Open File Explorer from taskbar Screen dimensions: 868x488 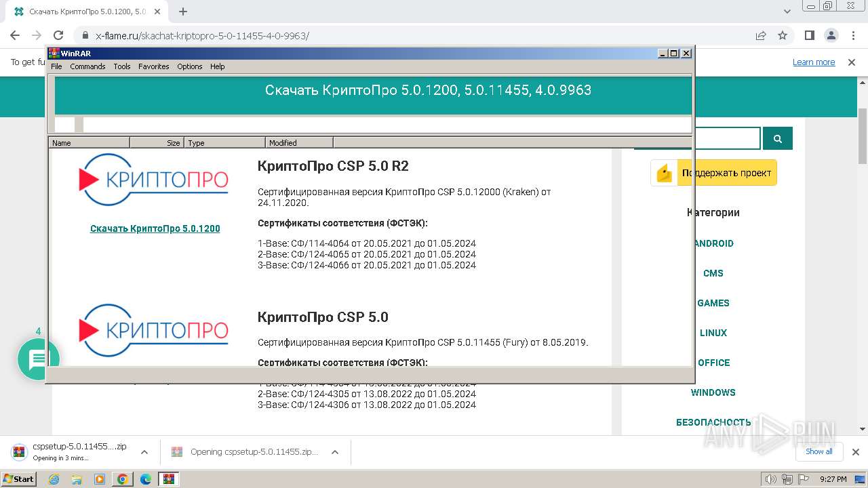pos(77,479)
